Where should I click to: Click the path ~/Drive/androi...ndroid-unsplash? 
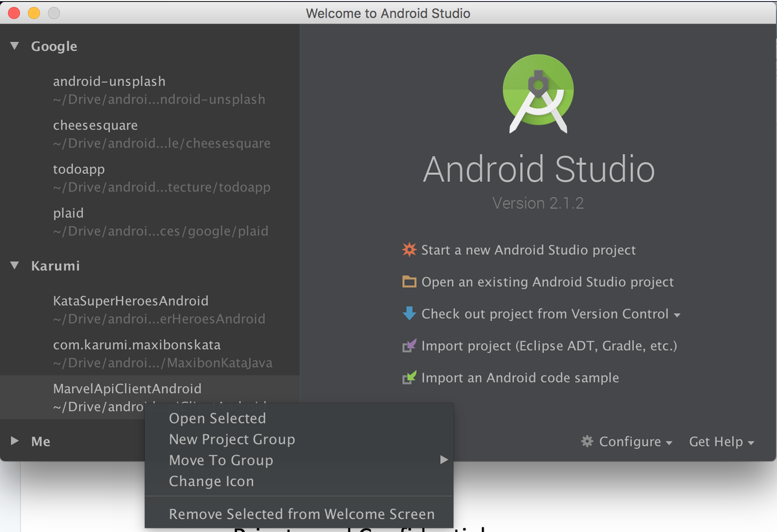click(159, 100)
